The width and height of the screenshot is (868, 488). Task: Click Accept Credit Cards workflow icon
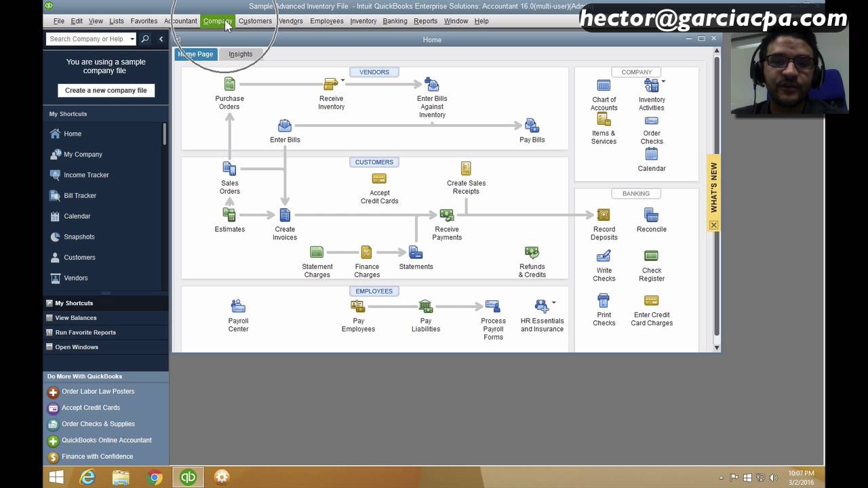point(379,179)
